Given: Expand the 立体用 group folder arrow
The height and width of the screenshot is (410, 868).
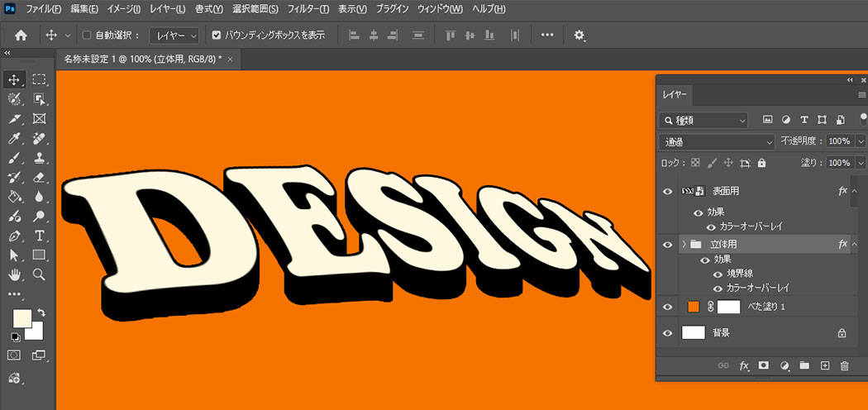Looking at the screenshot, I should pyautogui.click(x=683, y=244).
